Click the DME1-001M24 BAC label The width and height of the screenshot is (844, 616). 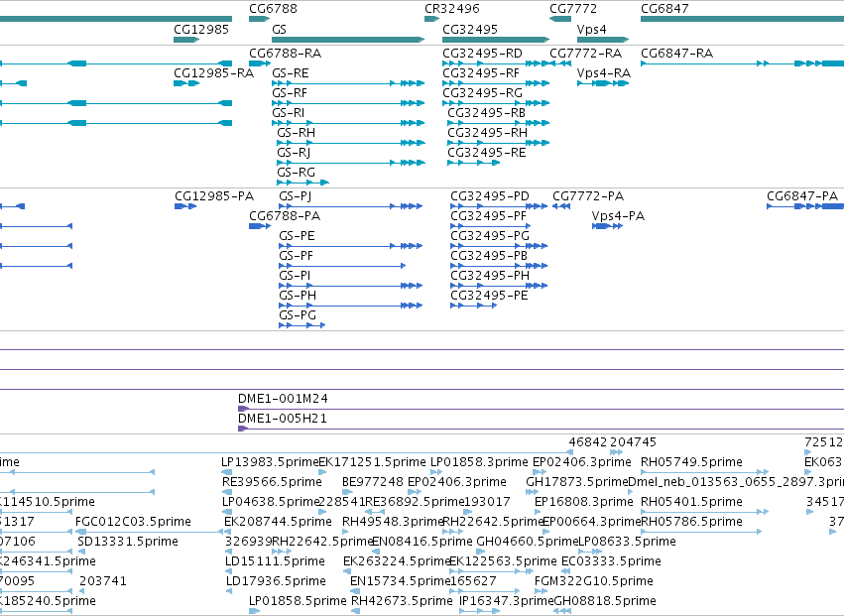(283, 399)
